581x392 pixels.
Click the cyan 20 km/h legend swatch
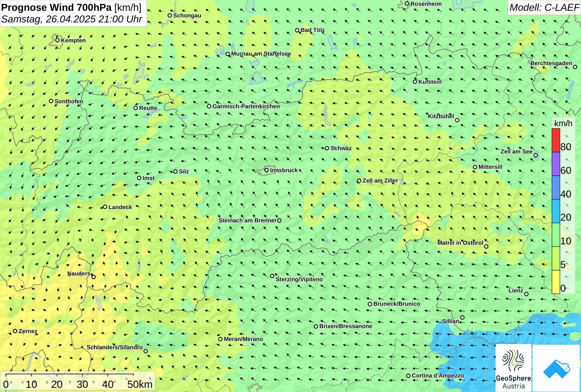tap(556, 211)
